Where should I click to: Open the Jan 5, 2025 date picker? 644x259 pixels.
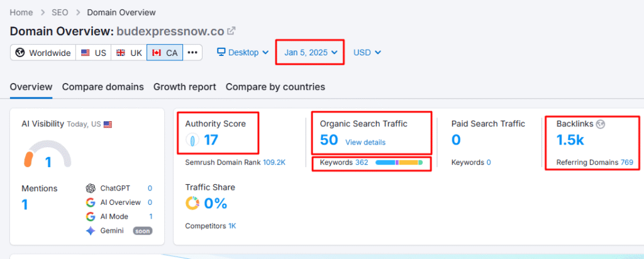point(311,52)
